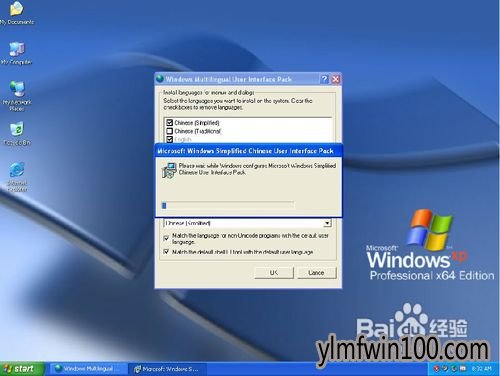Open the My Documents desktop icon
This screenshot has height=376, width=500.
17,13
